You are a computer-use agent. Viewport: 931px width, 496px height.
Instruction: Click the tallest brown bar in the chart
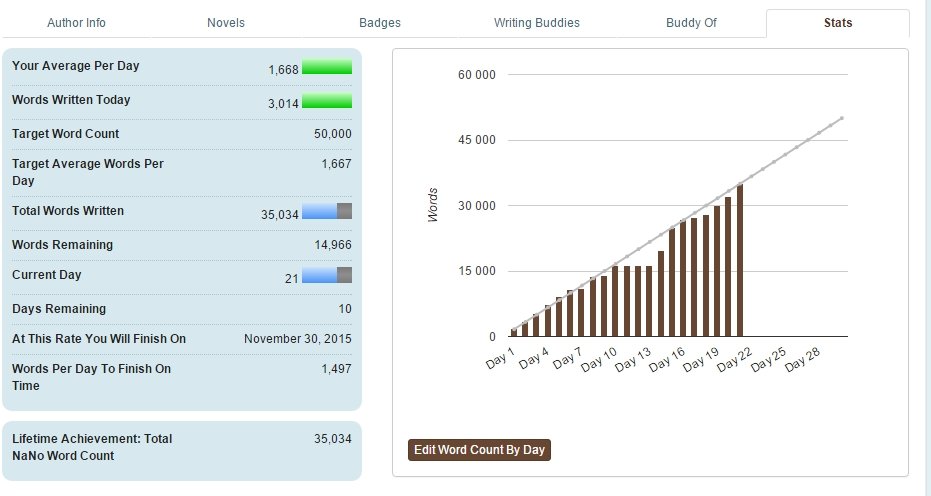tap(740, 261)
